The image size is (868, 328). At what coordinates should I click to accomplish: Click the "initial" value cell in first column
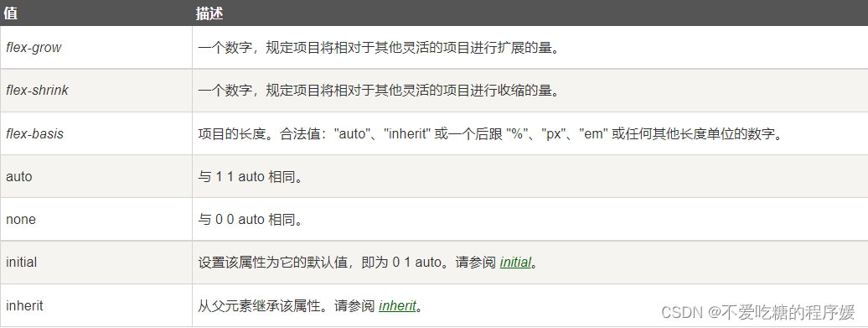point(96,262)
